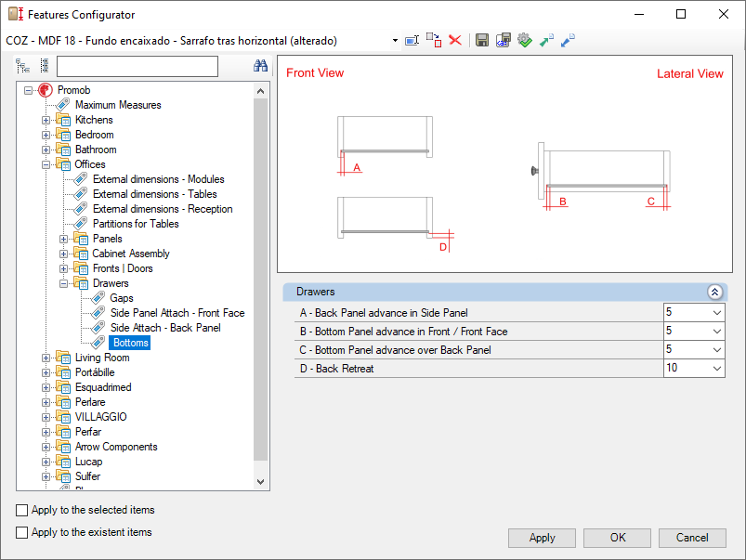Viewport: 746px width, 560px height.
Task: Open dropdown for C - Bottom Panel over Back Panel
Action: tap(717, 350)
